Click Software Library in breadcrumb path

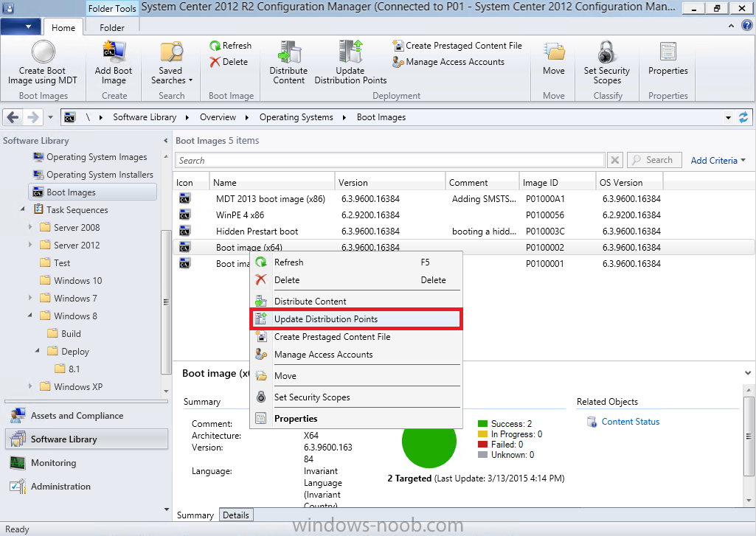coord(145,117)
